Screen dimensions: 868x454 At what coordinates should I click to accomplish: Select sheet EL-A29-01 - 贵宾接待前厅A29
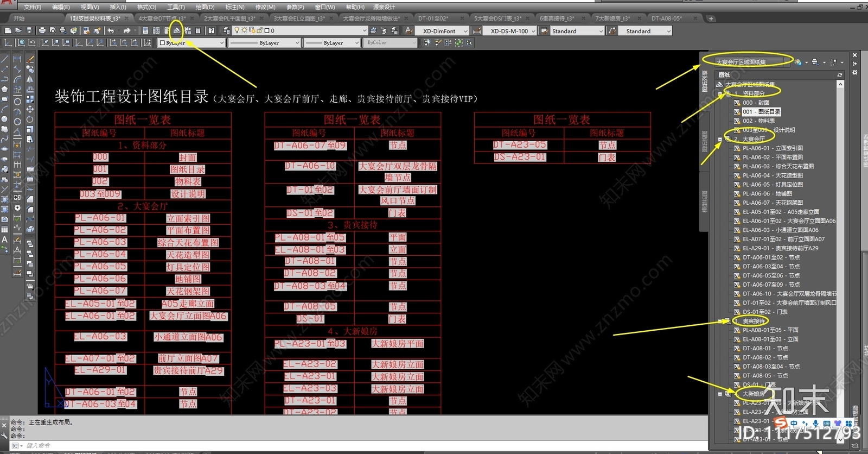[781, 248]
